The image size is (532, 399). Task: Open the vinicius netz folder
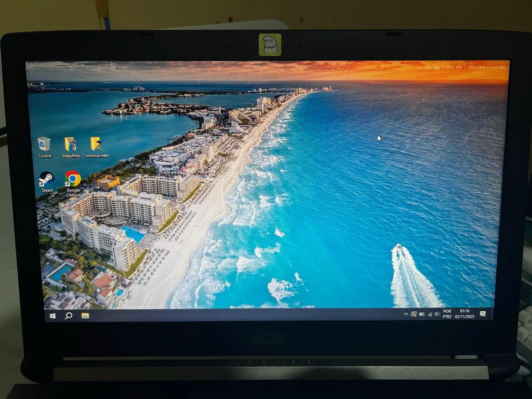tap(96, 144)
